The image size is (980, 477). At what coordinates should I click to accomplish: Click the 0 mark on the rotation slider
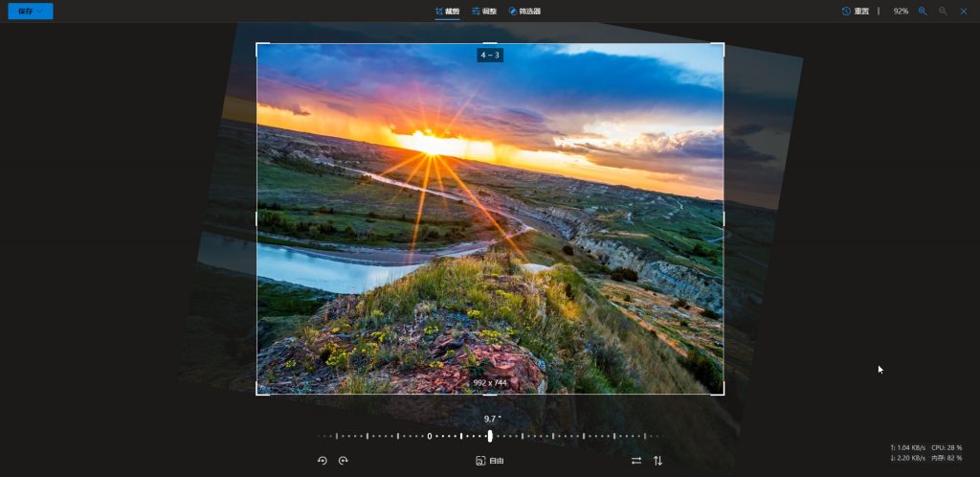point(430,436)
